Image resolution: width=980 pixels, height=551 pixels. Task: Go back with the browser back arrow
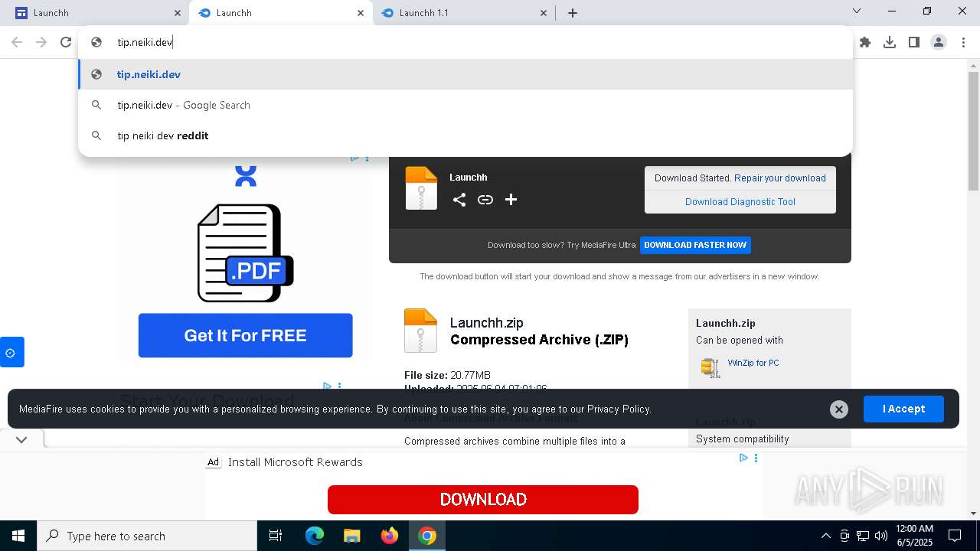(17, 42)
